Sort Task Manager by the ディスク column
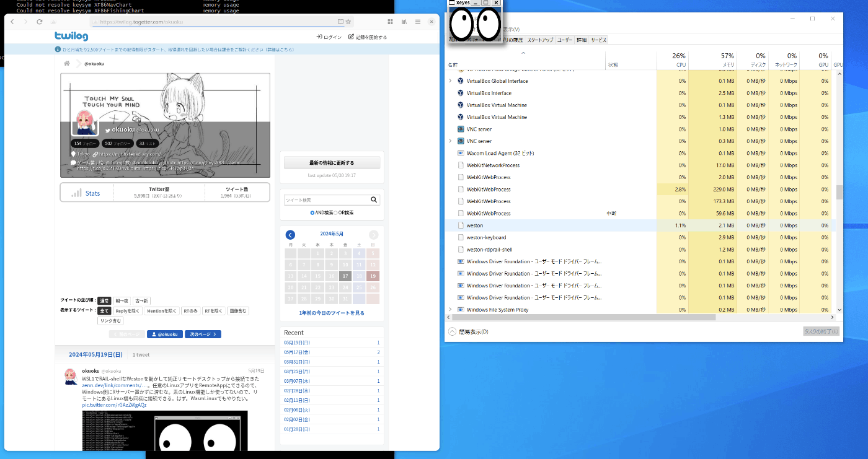The height and width of the screenshot is (459, 868). 753,60
